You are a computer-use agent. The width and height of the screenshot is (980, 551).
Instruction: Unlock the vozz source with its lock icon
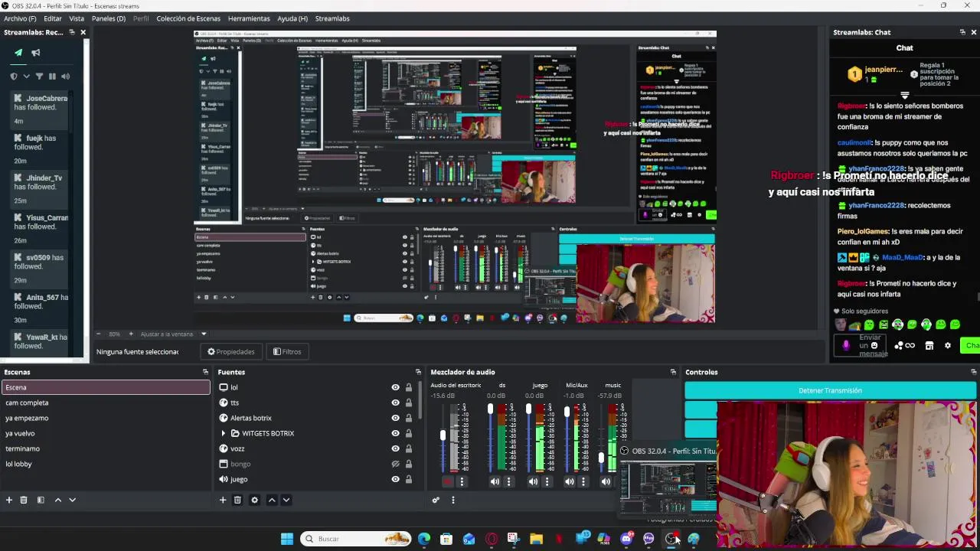pyautogui.click(x=408, y=448)
